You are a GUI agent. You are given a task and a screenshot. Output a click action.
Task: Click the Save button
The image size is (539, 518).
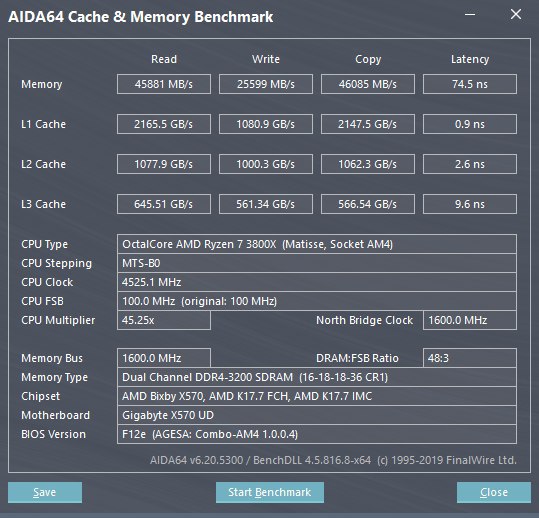(45, 492)
